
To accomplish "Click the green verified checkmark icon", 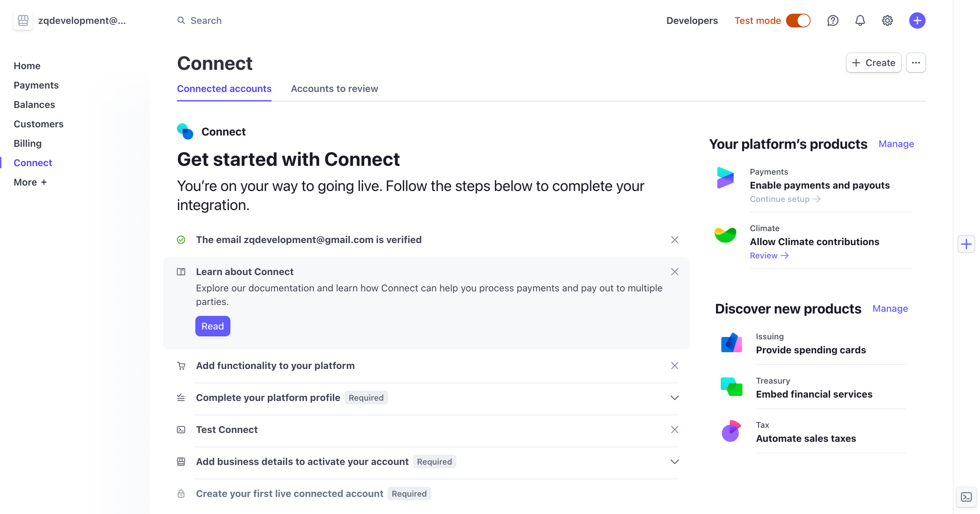I will (181, 240).
